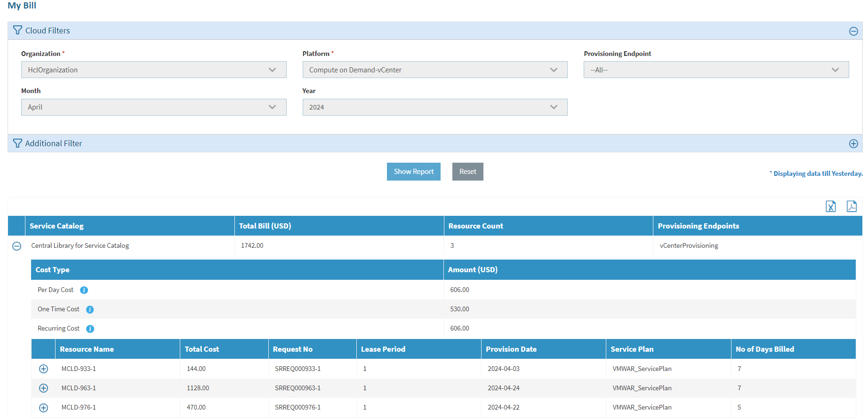Image resolution: width=868 pixels, height=418 pixels.
Task: Click the Displaying data till Yesterday note
Action: point(816,174)
